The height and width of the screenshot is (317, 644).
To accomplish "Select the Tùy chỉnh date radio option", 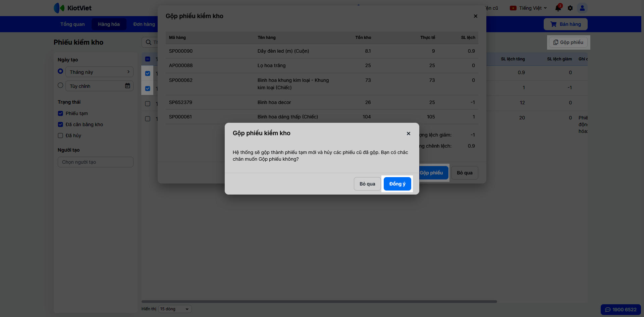I will [x=60, y=86].
